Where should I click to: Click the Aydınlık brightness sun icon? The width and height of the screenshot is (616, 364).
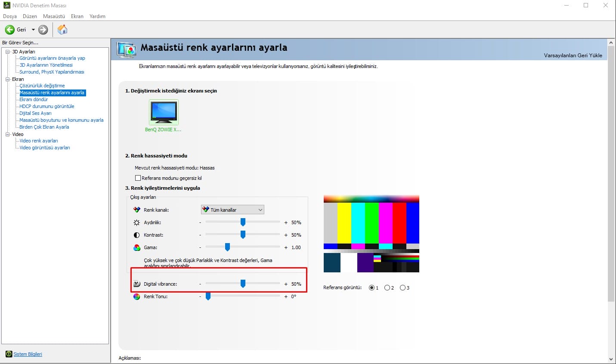click(137, 222)
